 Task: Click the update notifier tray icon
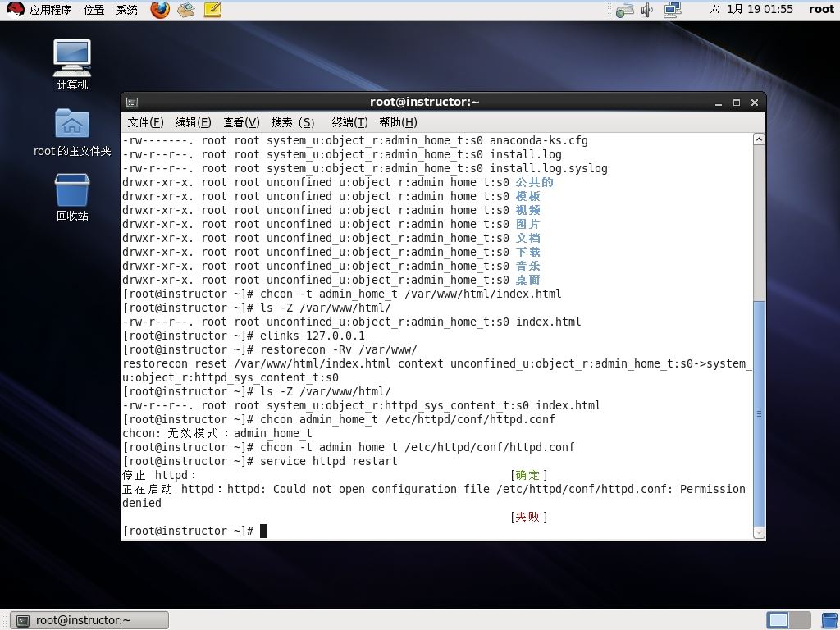pos(624,10)
